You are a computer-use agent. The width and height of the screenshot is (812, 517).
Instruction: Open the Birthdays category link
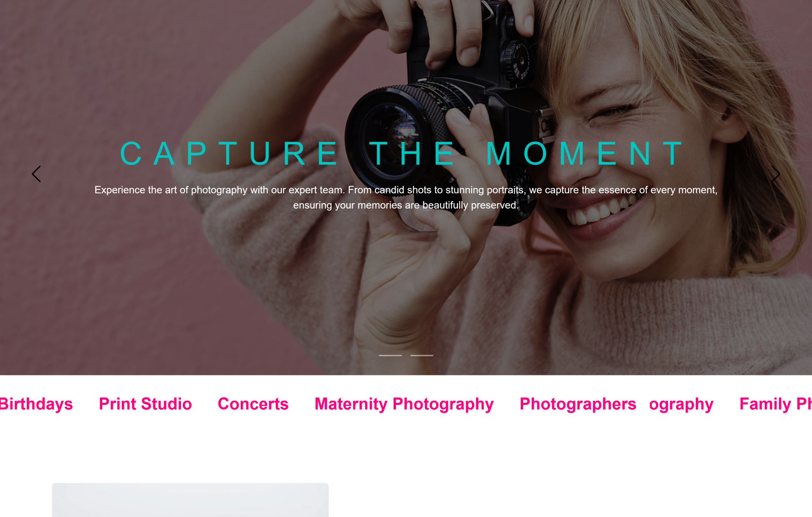click(x=36, y=404)
